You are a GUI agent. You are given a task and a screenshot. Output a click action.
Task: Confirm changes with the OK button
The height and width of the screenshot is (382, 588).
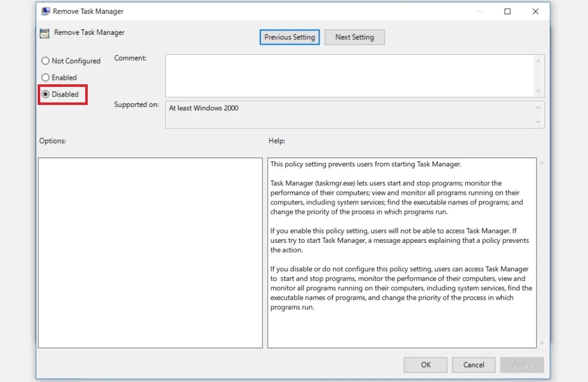click(x=425, y=365)
